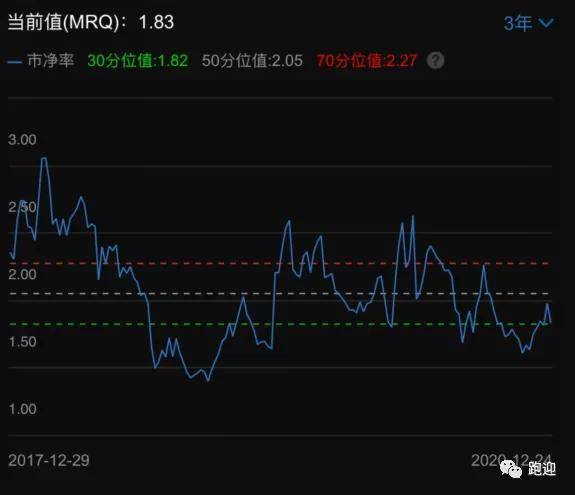Toggle the 市净率 series legend
The width and height of the screenshot is (575, 495).
[x=41, y=60]
